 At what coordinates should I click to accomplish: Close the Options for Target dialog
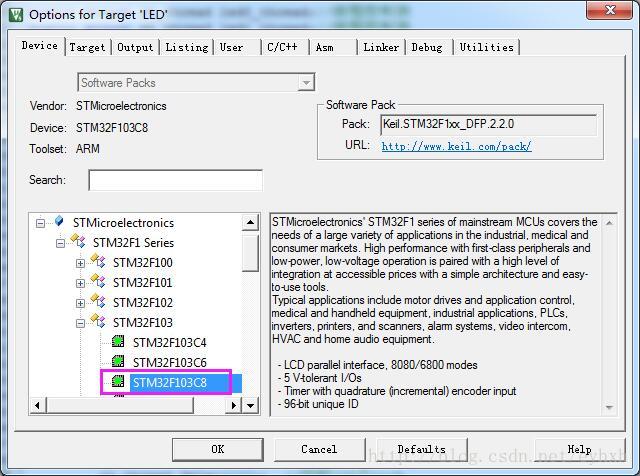click(609, 10)
